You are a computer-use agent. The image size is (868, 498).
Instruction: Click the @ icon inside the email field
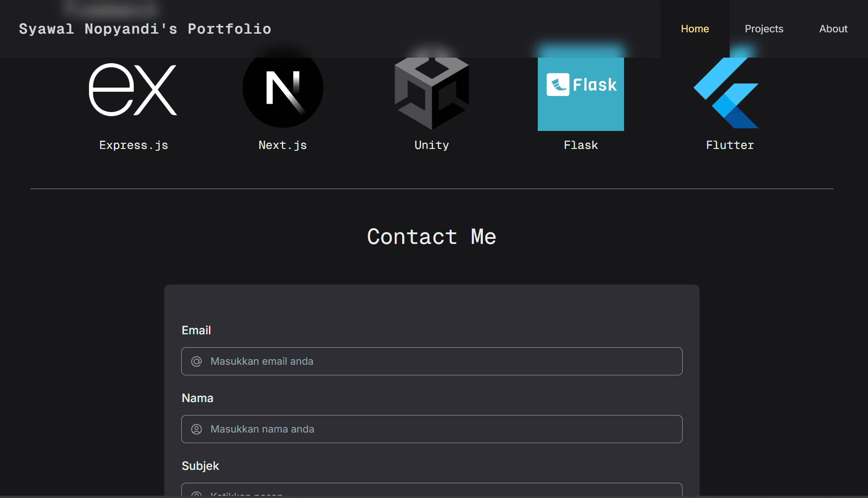tap(196, 361)
